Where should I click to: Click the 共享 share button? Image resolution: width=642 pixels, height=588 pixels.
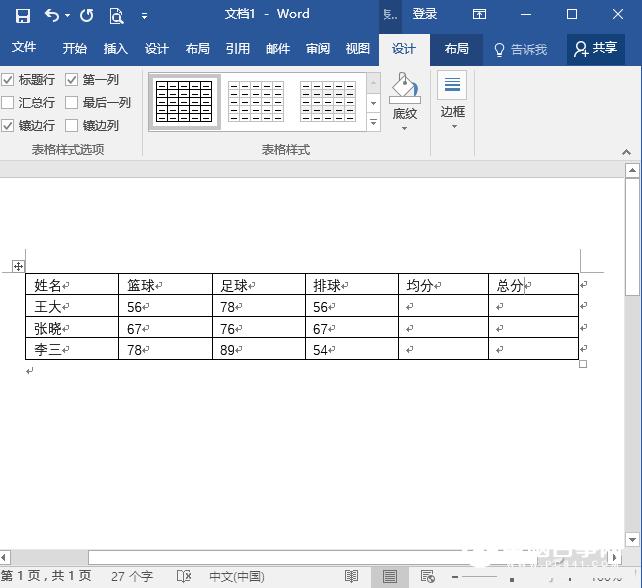[596, 49]
